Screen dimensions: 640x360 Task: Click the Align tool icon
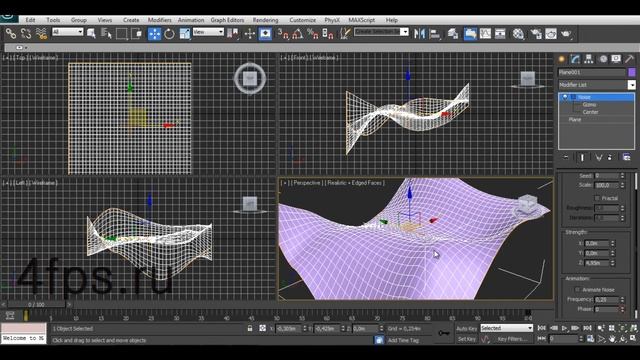coord(435,33)
